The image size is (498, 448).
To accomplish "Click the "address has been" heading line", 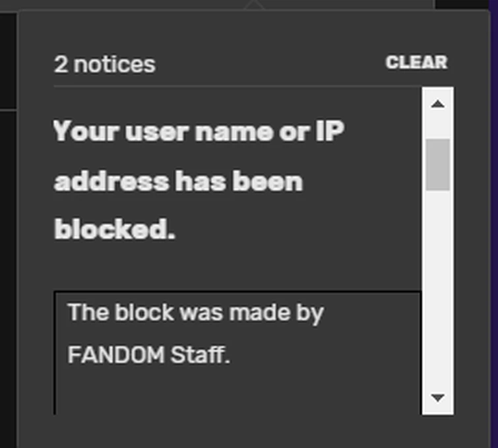I will pyautogui.click(x=178, y=181).
